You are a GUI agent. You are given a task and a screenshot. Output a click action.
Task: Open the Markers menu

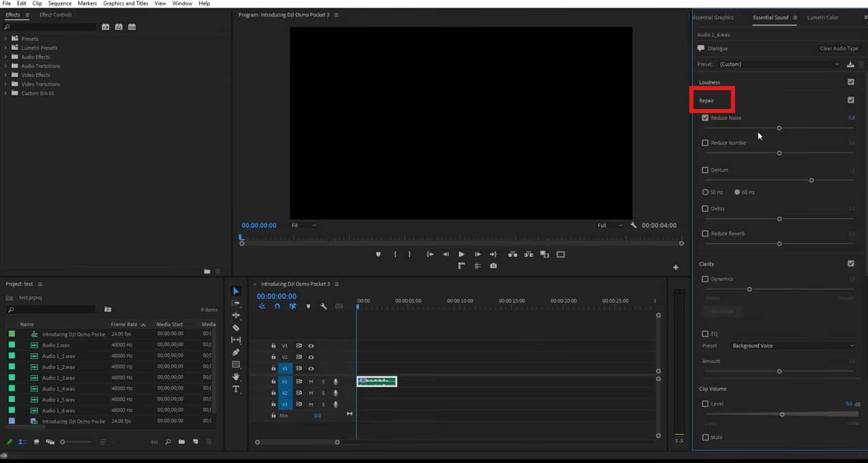(x=87, y=3)
